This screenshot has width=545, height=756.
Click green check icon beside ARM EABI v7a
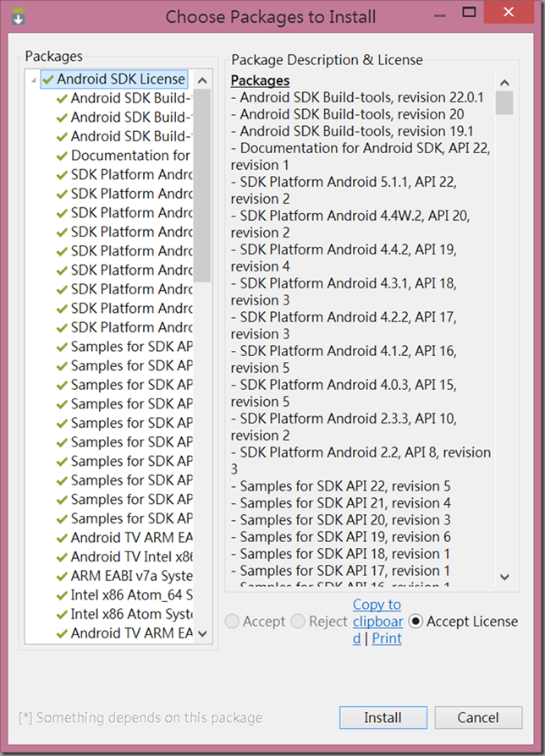[x=62, y=577]
